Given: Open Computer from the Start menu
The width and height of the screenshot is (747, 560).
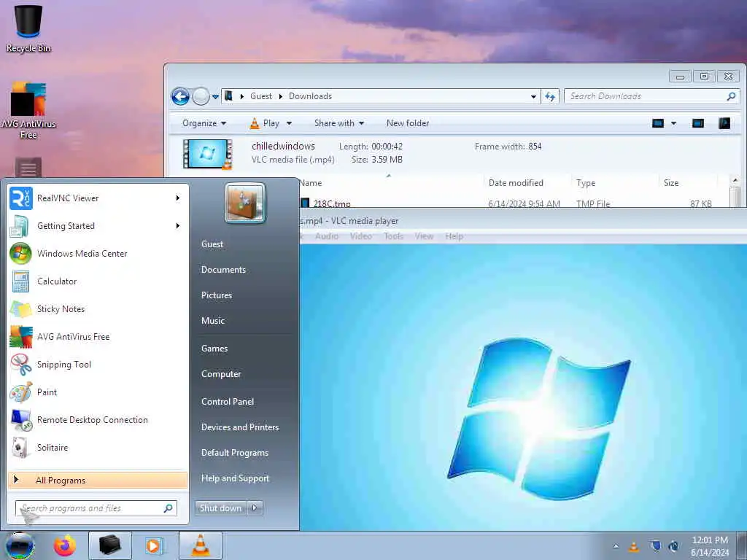Looking at the screenshot, I should (x=220, y=374).
